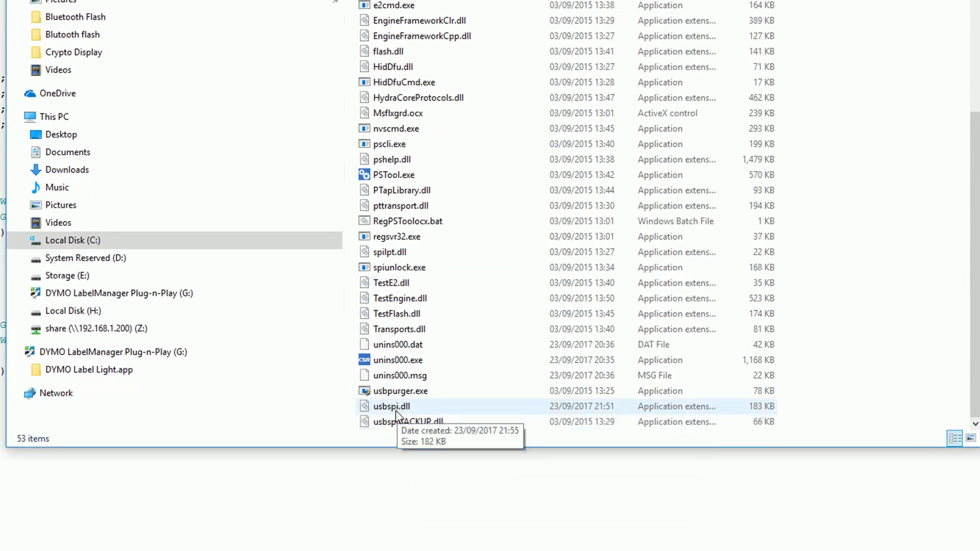Open the unins000.exe uninstaller
The image size is (980, 551).
point(398,360)
